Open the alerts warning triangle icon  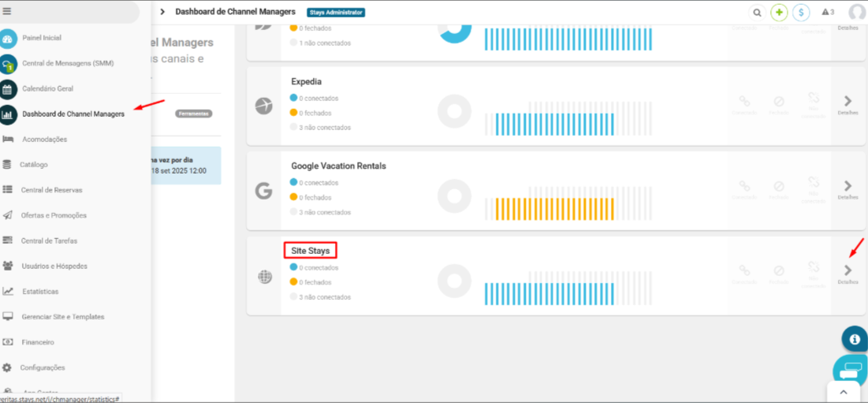(827, 13)
